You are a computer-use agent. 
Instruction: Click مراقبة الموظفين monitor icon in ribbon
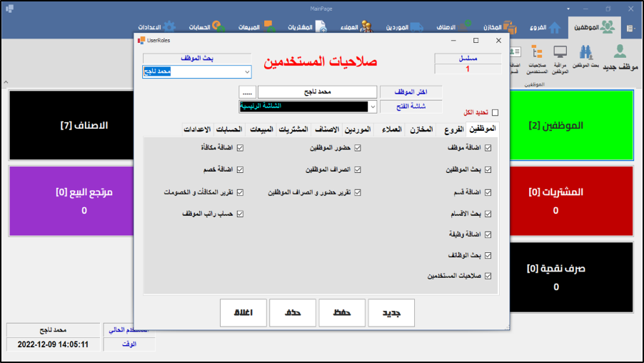point(561,56)
